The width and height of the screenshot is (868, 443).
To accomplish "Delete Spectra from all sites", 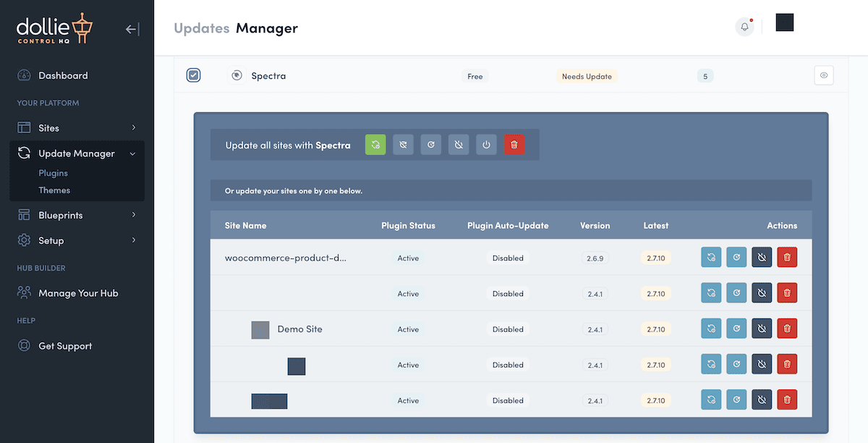I will [514, 145].
